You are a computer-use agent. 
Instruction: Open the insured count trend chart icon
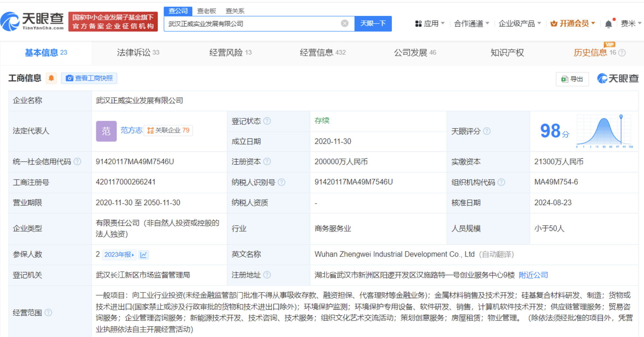pyautogui.click(x=144, y=255)
